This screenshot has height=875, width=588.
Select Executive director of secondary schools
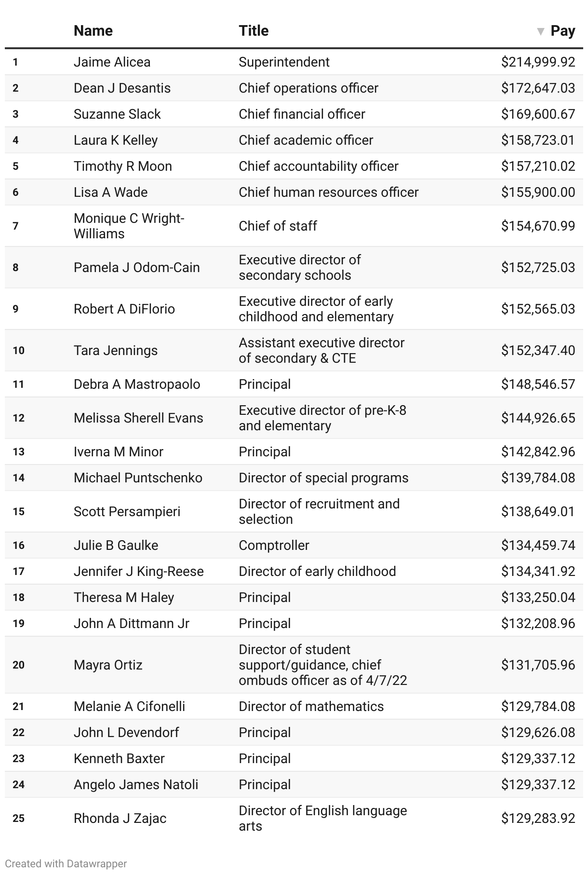point(299,268)
